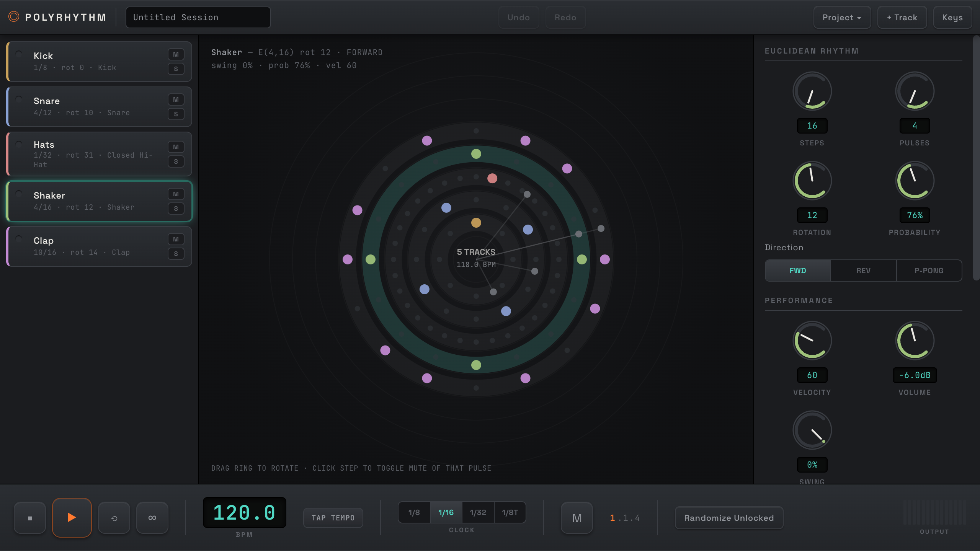Open the Project dropdown menu
This screenshot has width=980, height=551.
tap(842, 17)
